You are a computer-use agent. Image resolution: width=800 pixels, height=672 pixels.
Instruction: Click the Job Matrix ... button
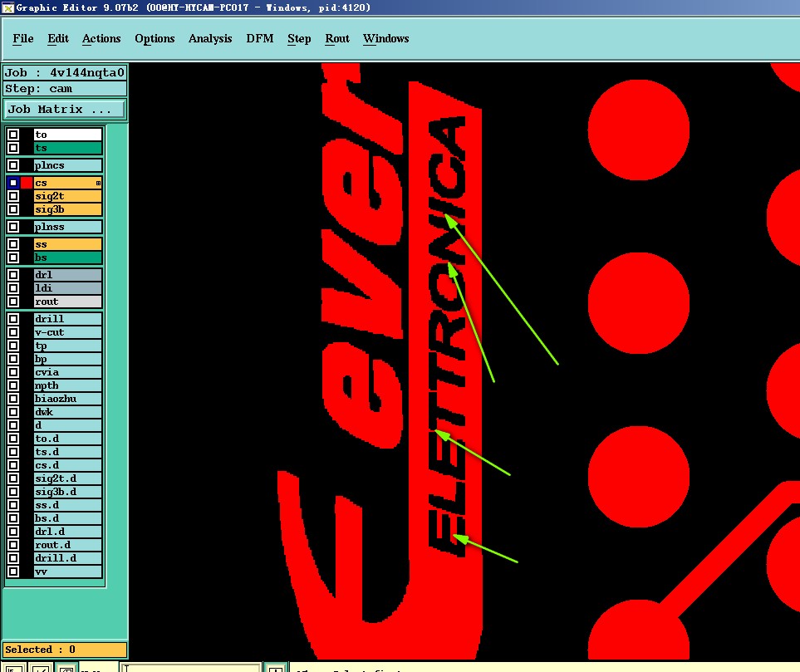click(65, 109)
